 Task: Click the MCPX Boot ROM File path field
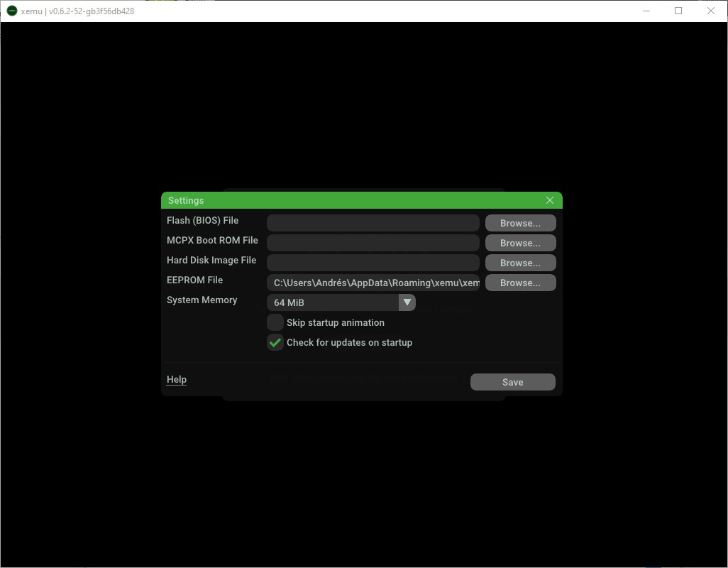[373, 243]
